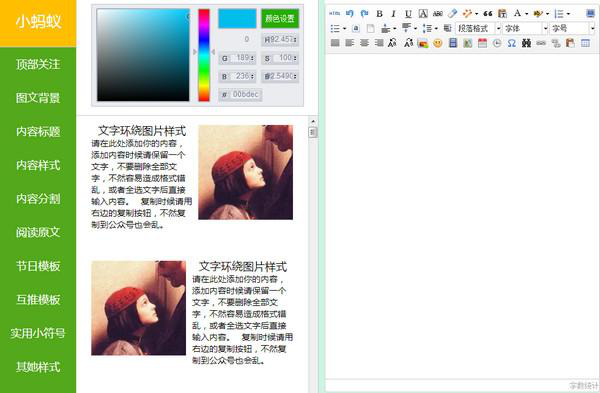Open the 互推模板 sidebar section
The width and height of the screenshot is (600, 393).
(x=38, y=299)
